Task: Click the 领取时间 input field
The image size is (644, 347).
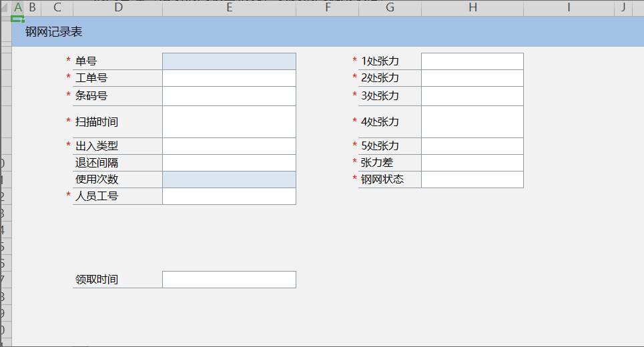Action: [x=229, y=280]
